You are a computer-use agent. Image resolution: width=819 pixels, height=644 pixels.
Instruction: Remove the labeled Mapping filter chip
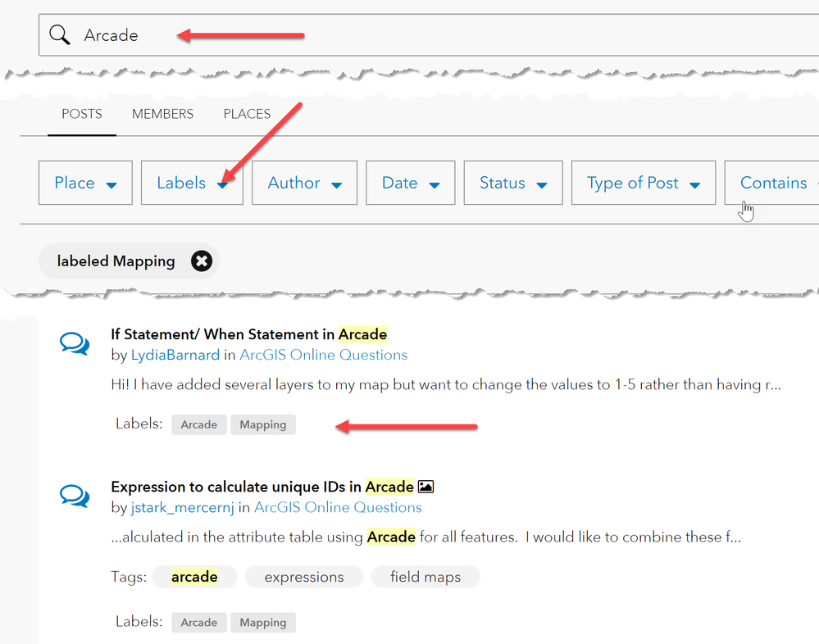201,261
